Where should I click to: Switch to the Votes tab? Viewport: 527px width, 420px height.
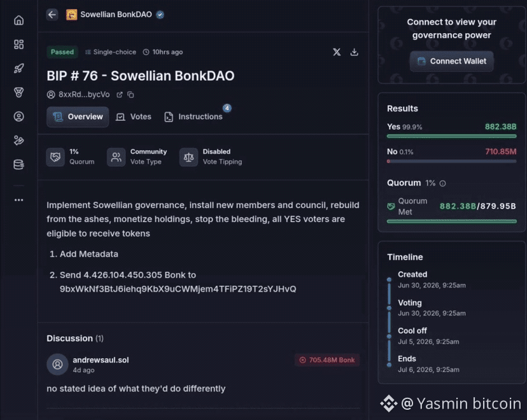(134, 117)
